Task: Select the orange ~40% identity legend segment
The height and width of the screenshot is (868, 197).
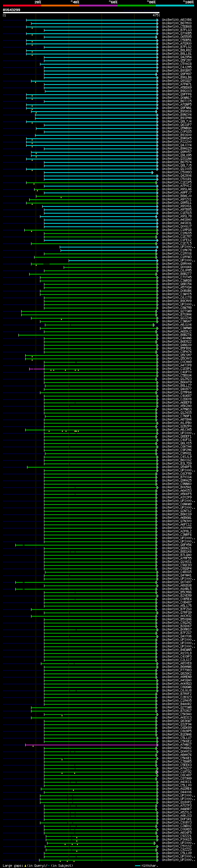Action: [x=60, y=6]
